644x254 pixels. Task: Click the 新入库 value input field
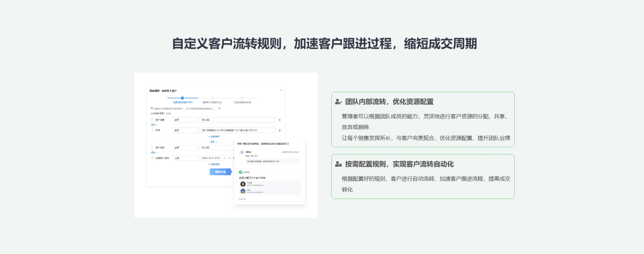click(x=238, y=120)
